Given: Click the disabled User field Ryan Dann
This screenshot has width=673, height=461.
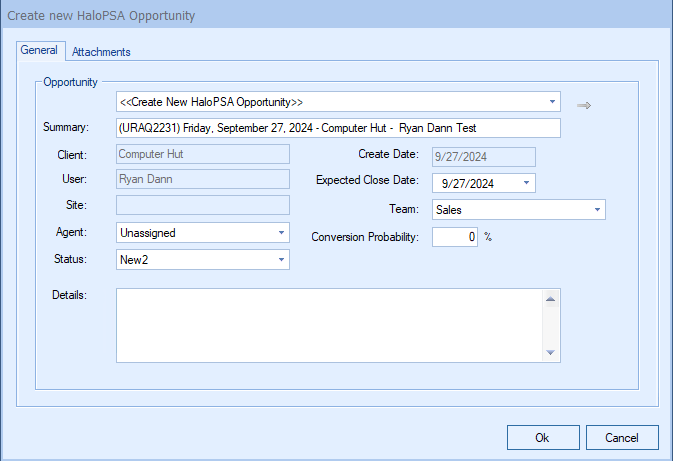Looking at the screenshot, I should (203, 179).
